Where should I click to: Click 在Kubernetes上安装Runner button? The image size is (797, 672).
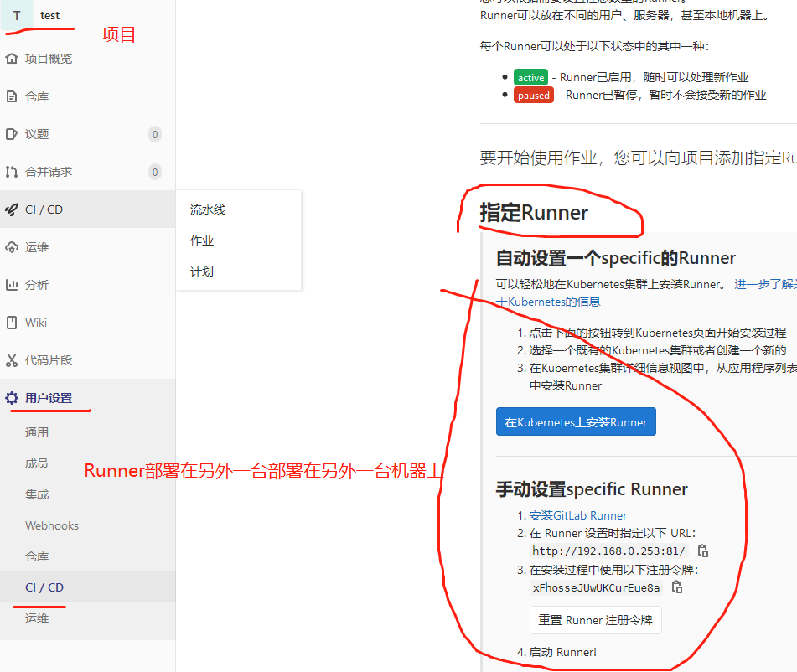coord(576,422)
